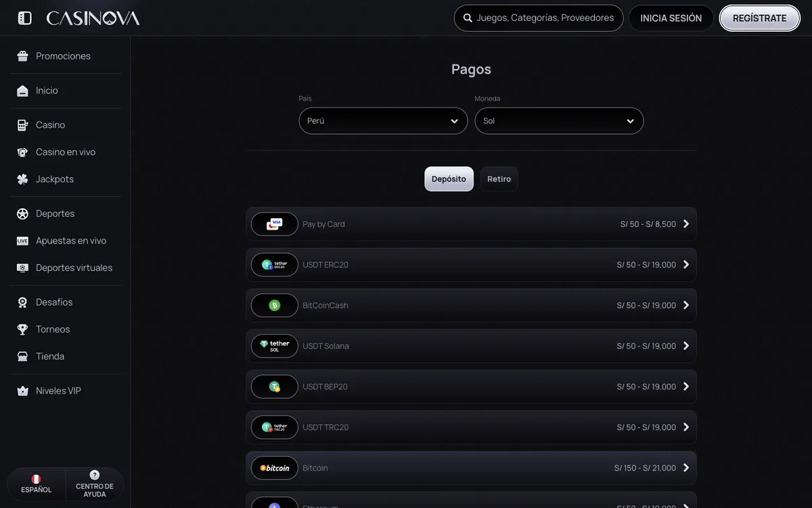Click the 'Pay by Card' label

click(324, 224)
